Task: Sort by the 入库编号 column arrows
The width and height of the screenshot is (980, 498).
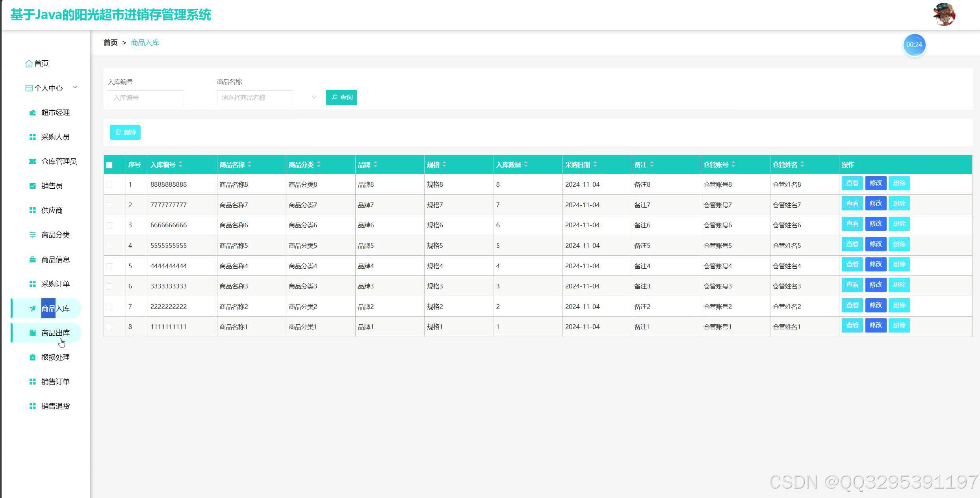Action: (x=180, y=165)
